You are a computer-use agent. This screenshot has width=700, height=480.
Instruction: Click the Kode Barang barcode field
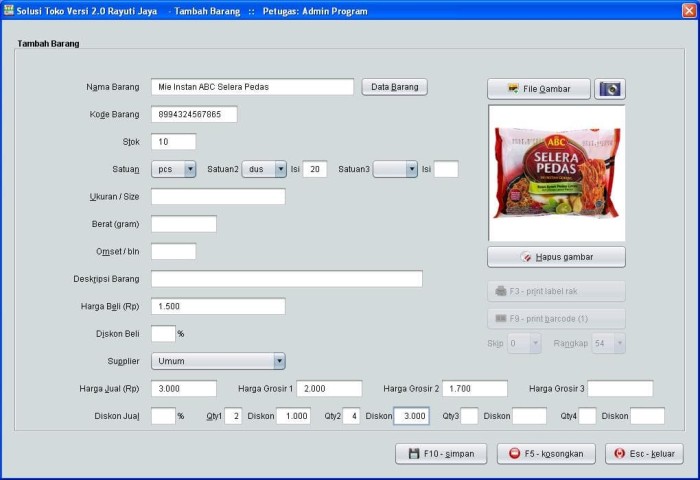coord(194,114)
